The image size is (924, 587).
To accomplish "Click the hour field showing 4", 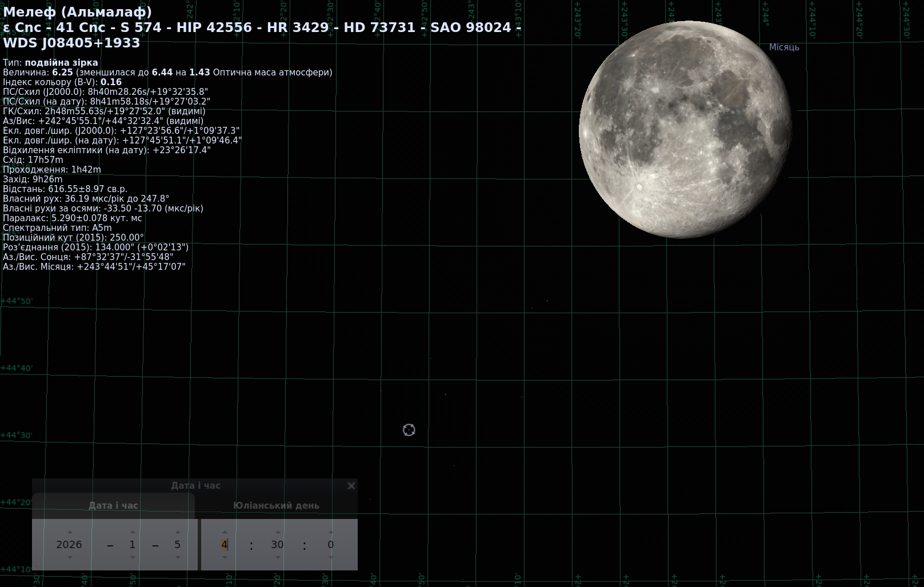I will click(225, 545).
